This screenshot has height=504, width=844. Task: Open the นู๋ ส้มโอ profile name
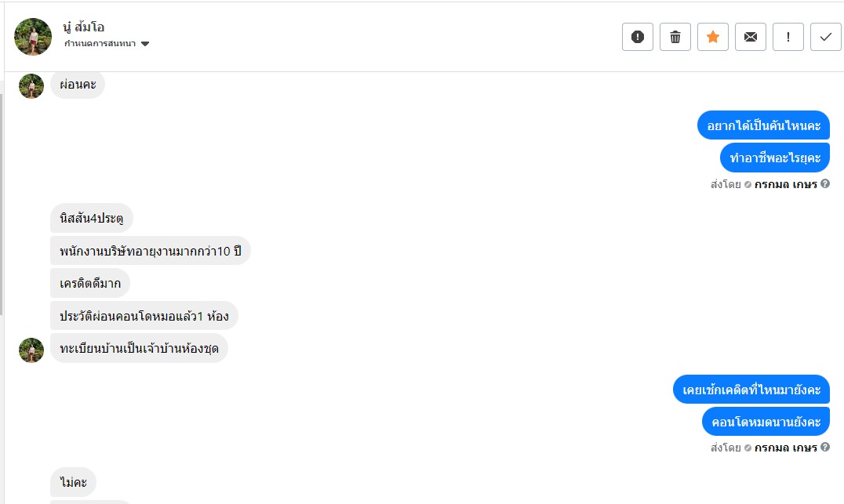(84, 27)
